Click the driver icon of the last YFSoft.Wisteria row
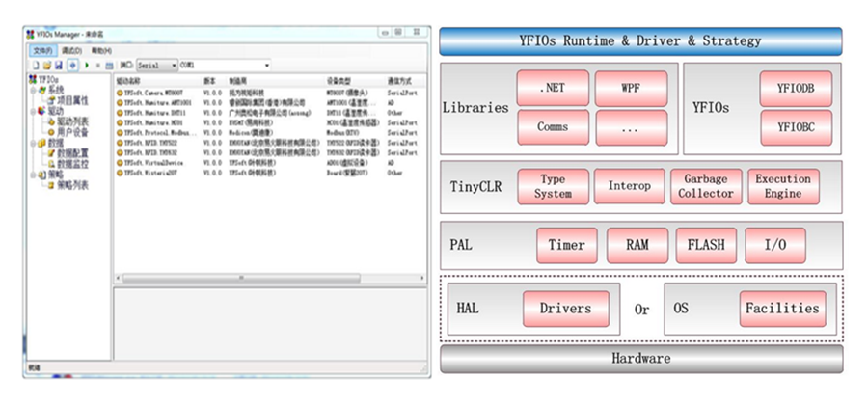 coord(120,173)
